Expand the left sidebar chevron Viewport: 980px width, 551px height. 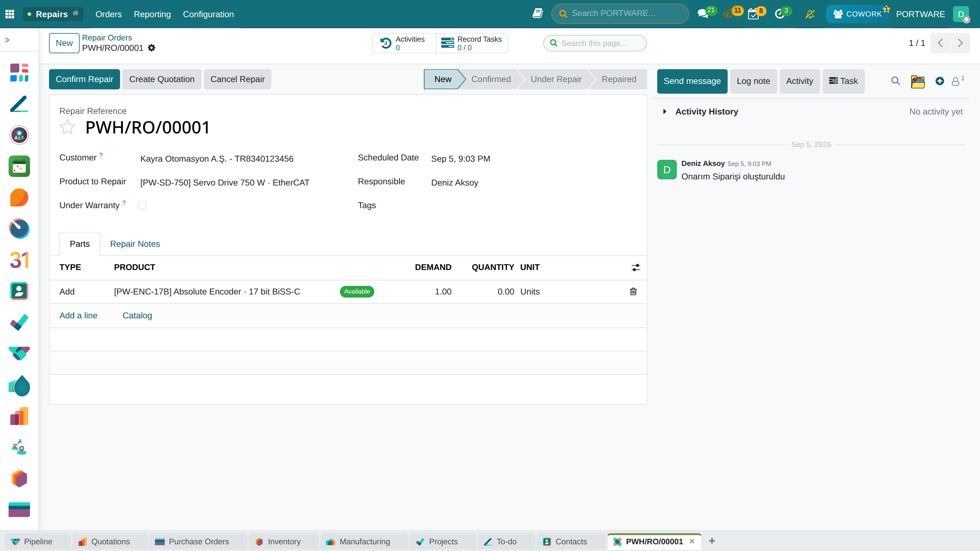7,40
